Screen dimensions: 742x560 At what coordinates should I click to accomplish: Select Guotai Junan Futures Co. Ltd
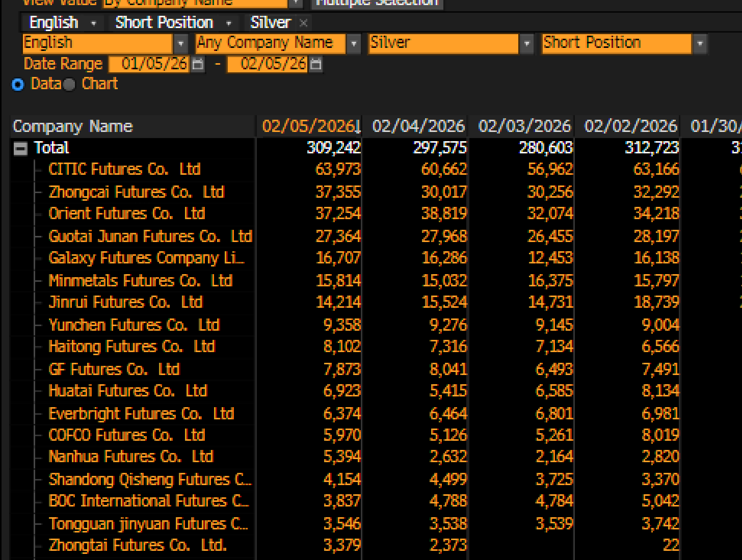click(x=150, y=236)
